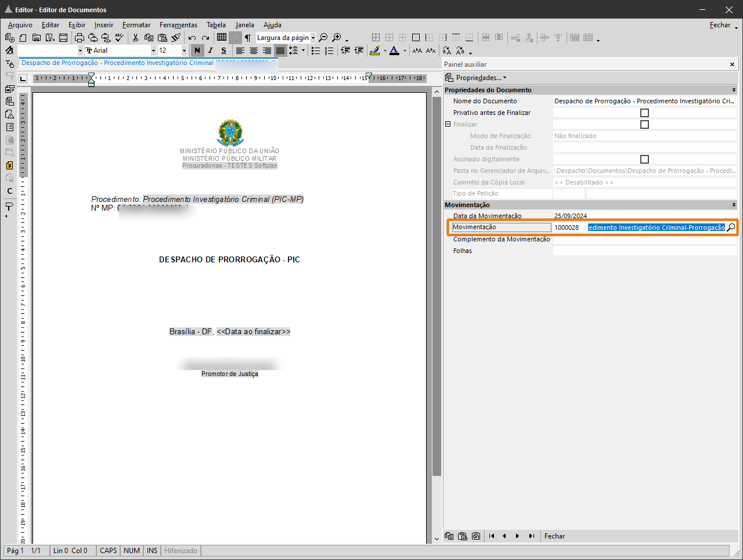Click the document vertical scrollbar

[437, 314]
